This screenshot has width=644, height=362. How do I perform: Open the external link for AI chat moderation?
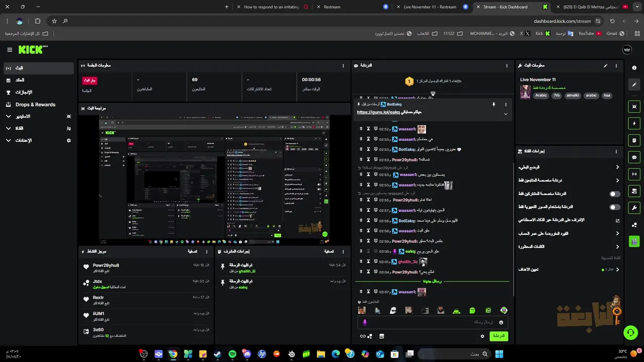[x=617, y=220]
